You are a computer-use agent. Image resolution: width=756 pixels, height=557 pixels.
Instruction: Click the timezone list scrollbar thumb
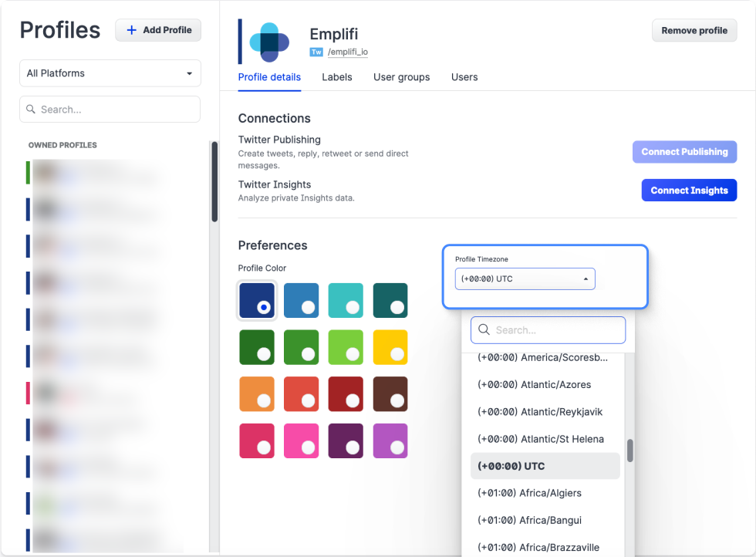click(x=630, y=451)
